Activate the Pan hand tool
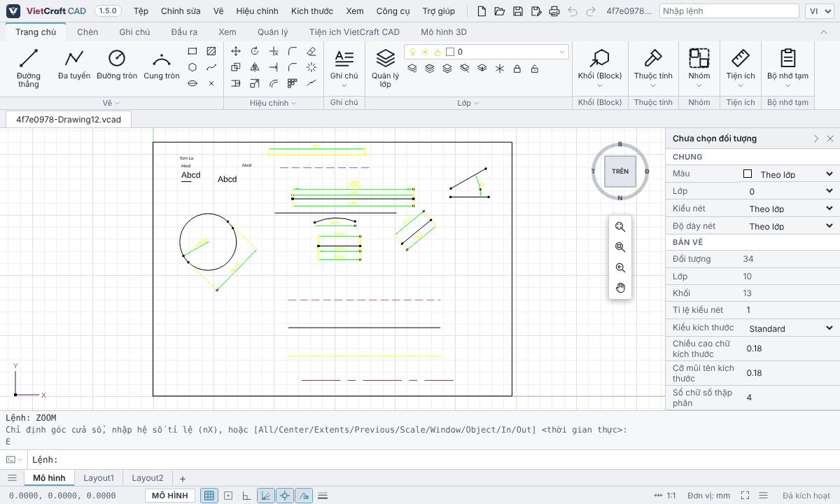The image size is (840, 504). pyautogui.click(x=620, y=288)
